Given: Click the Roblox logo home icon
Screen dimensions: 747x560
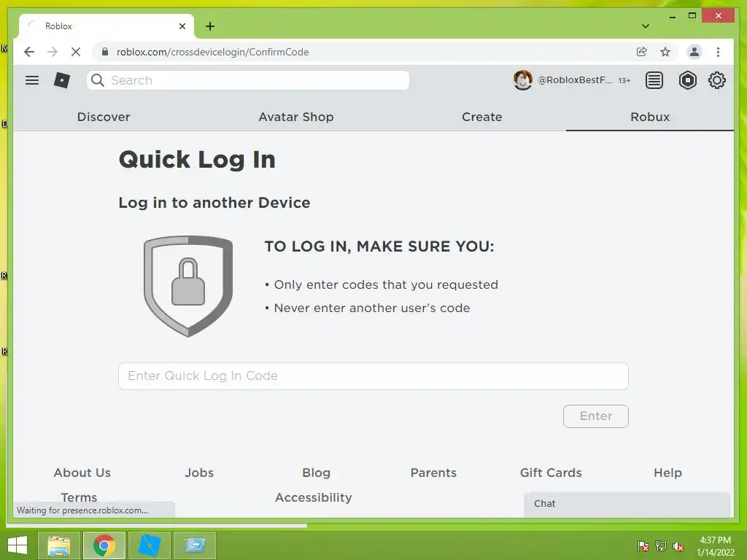Looking at the screenshot, I should tap(62, 80).
